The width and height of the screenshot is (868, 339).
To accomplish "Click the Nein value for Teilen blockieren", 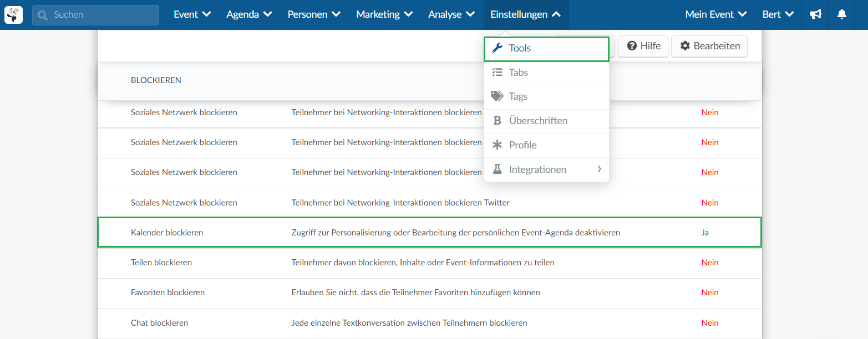I will click(710, 263).
